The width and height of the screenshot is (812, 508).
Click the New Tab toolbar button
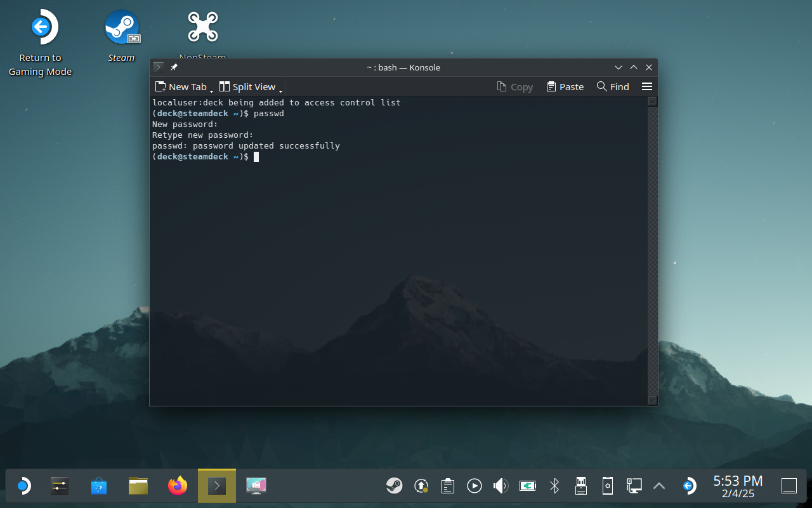click(x=181, y=87)
